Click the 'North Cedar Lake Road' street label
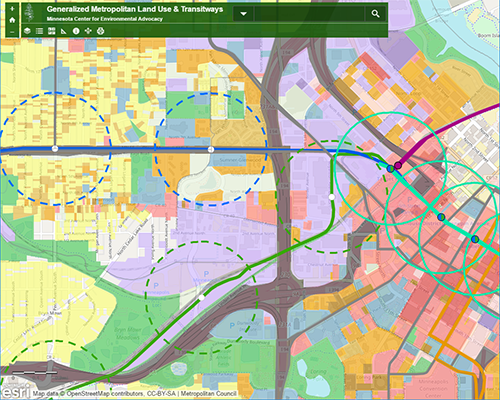The width and height of the screenshot is (500, 400). (133, 238)
